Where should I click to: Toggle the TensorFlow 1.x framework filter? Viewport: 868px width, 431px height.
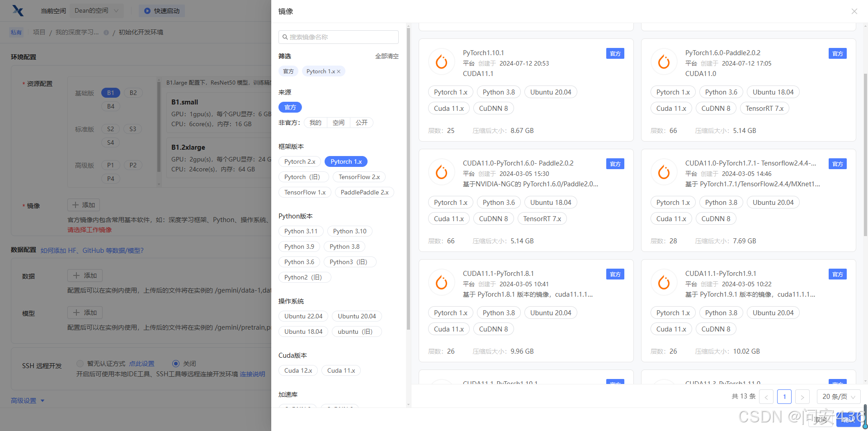(305, 192)
